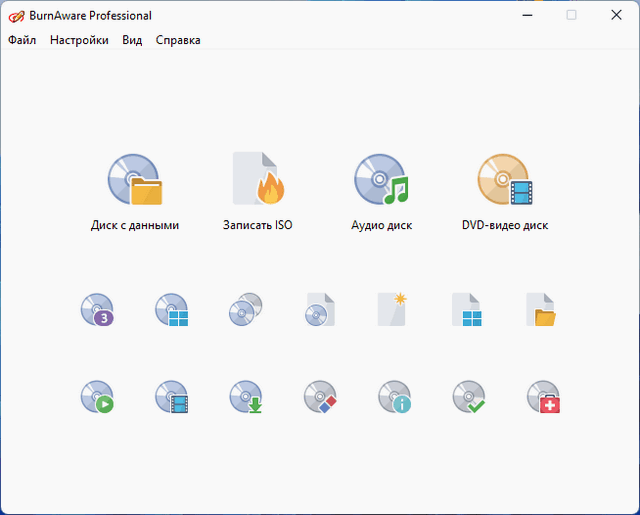
Task: Open the recovery disc icon with red medkit
Action: 543,397
